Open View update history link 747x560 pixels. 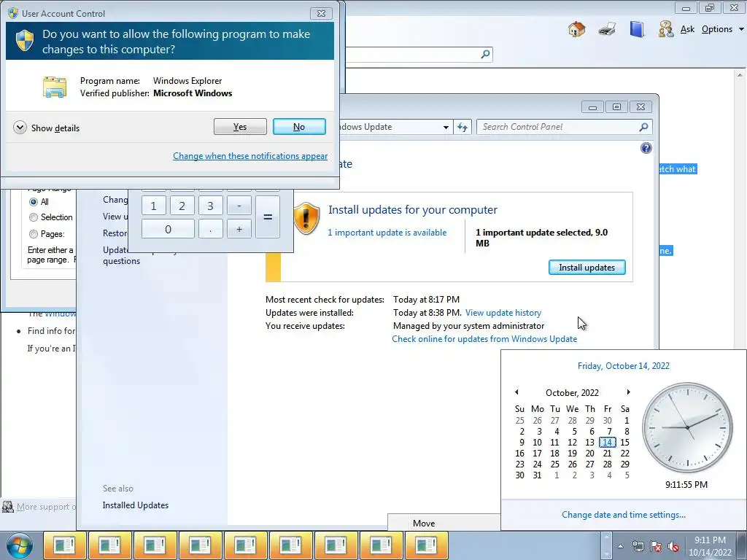pyautogui.click(x=503, y=313)
